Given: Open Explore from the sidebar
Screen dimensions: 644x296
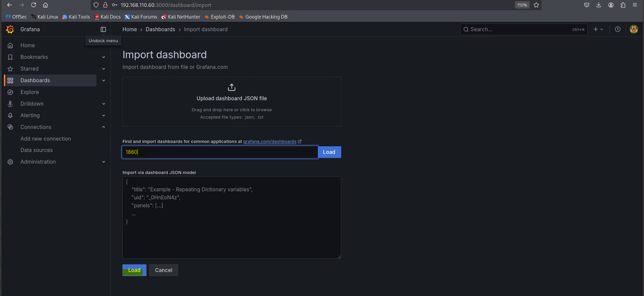Looking at the screenshot, I should pyautogui.click(x=29, y=92).
